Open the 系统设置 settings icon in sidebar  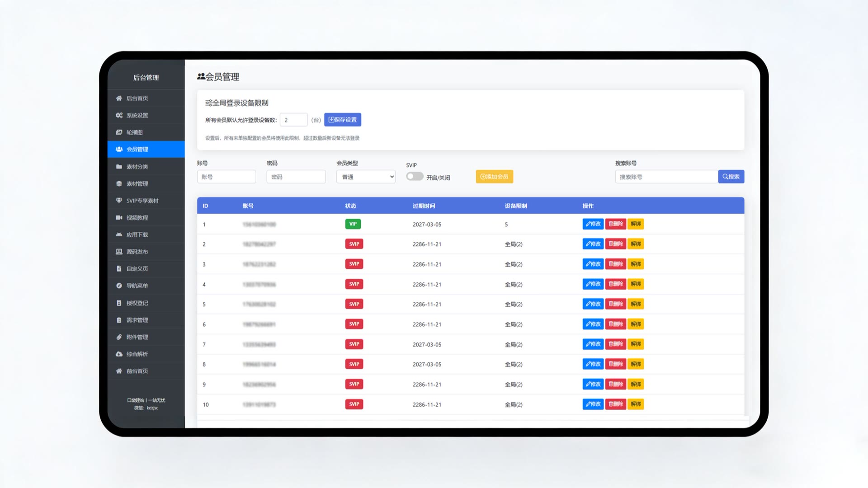point(118,115)
